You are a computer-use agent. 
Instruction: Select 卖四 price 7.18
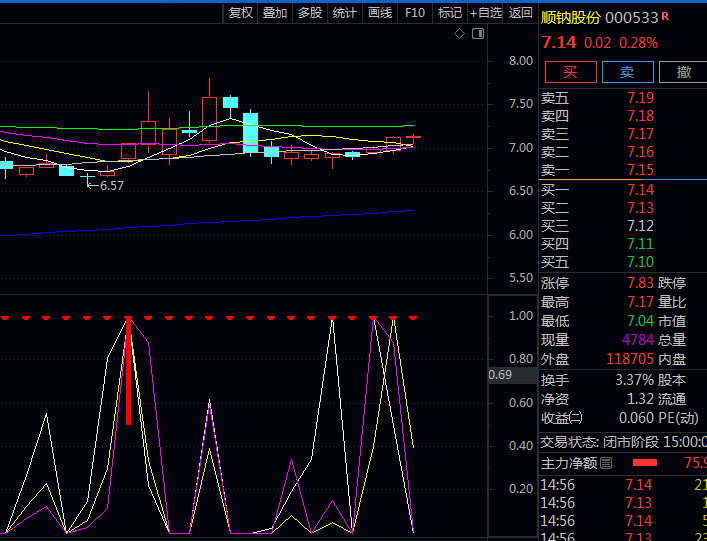click(641, 116)
